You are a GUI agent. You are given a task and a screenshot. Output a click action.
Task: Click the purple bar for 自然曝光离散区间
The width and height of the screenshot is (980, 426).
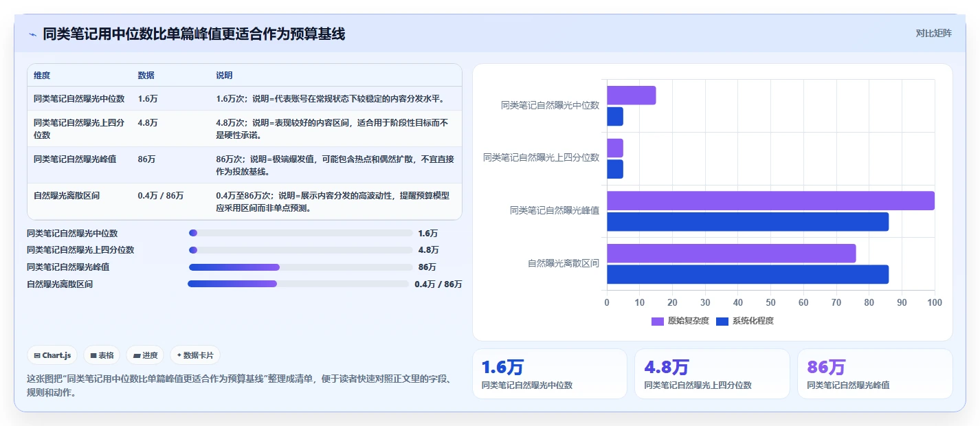[x=731, y=253]
